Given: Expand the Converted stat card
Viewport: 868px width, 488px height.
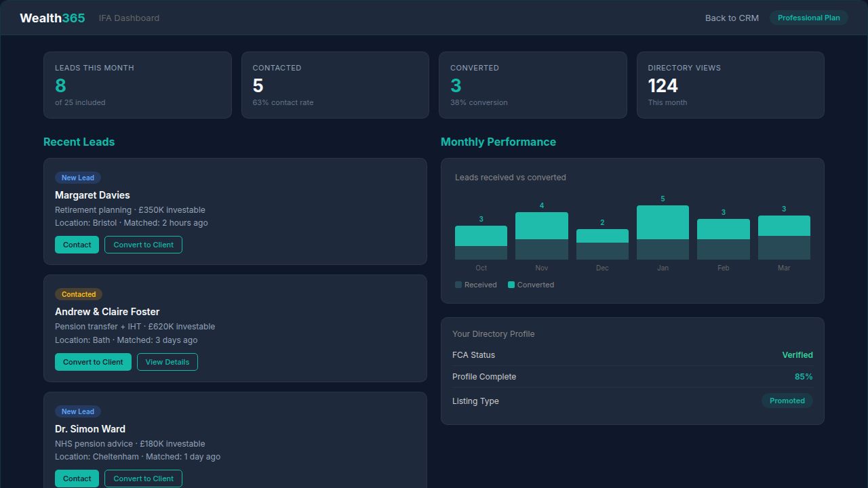Looking at the screenshot, I should (533, 85).
